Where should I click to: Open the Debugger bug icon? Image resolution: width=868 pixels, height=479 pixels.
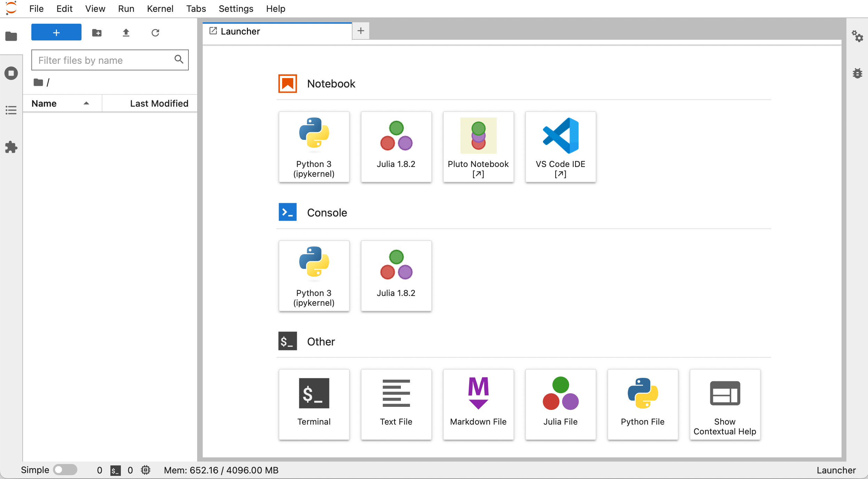pyautogui.click(x=857, y=73)
